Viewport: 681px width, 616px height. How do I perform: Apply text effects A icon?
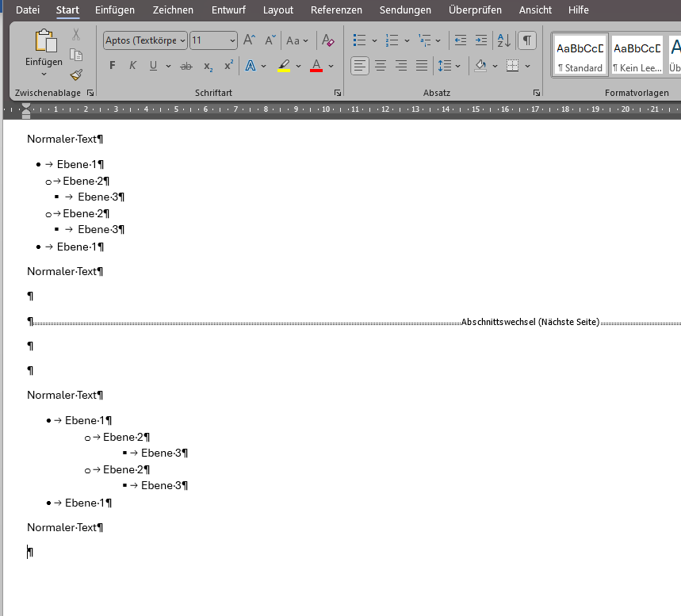click(x=251, y=66)
